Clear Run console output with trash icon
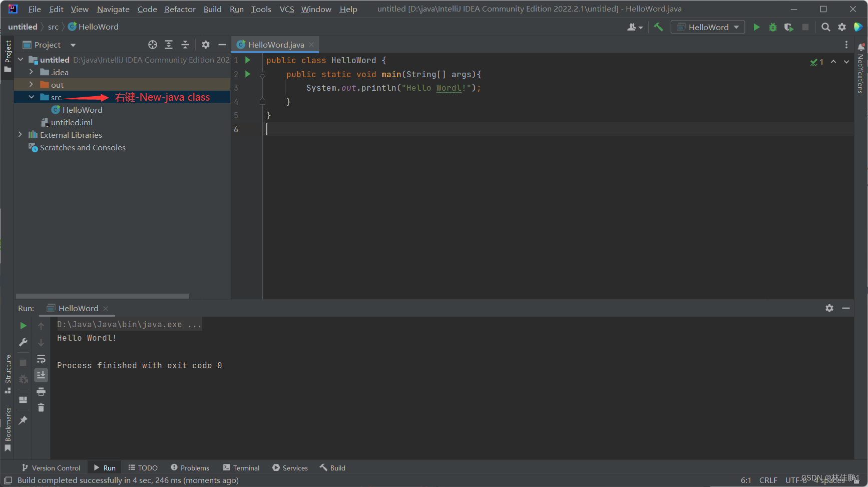Viewport: 868px width, 487px height. pos(41,408)
